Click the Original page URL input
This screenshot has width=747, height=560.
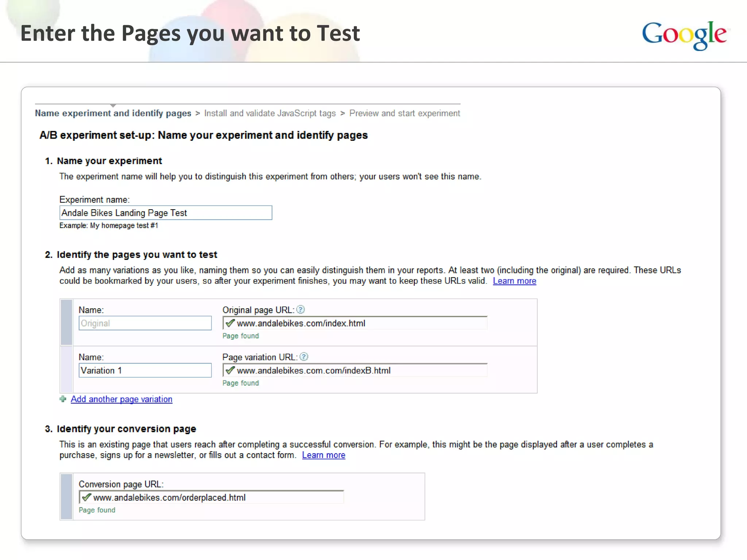point(355,323)
